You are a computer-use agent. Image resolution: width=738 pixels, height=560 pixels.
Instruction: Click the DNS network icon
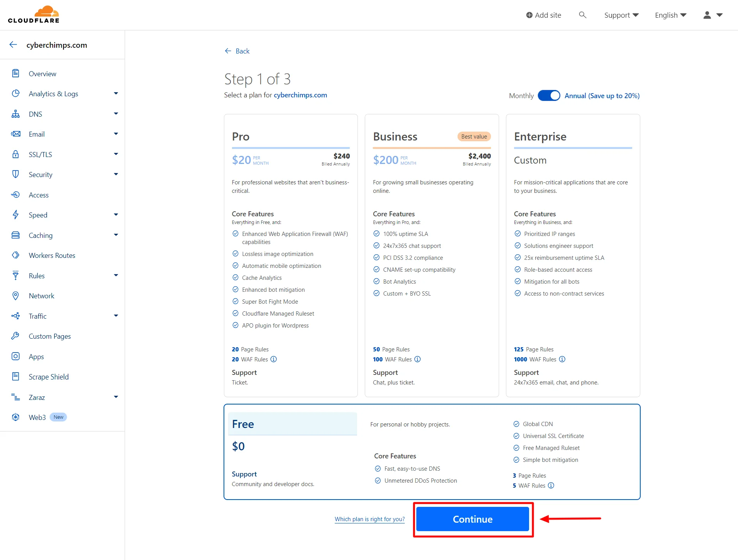(15, 114)
